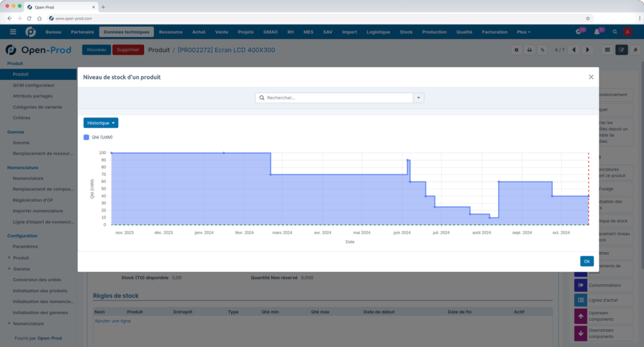Image resolution: width=644 pixels, height=347 pixels.
Task: Click the search magnifier in the dialog
Action: [262, 97]
